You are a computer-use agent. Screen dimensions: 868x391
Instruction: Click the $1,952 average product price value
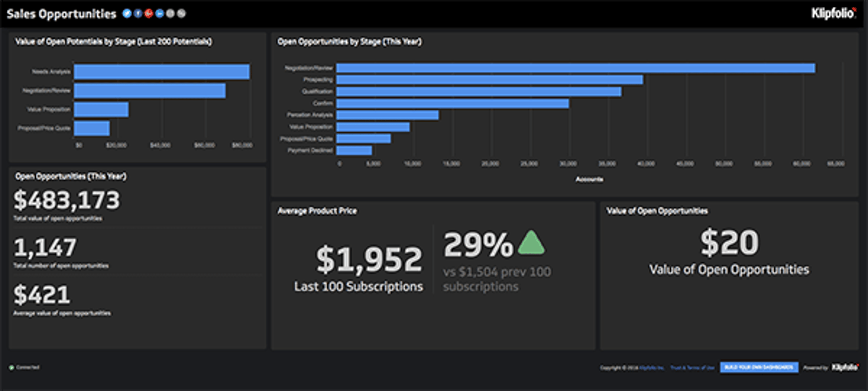pyautogui.click(x=369, y=260)
